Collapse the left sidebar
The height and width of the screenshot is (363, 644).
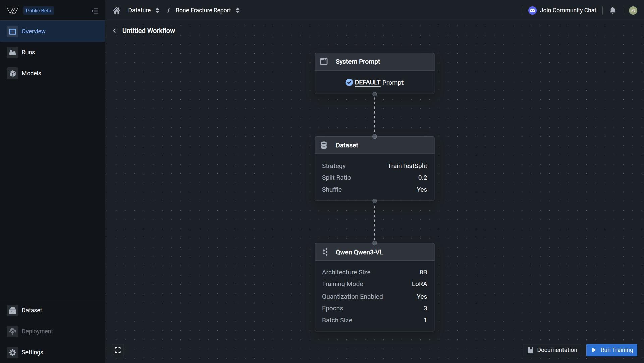tap(95, 11)
